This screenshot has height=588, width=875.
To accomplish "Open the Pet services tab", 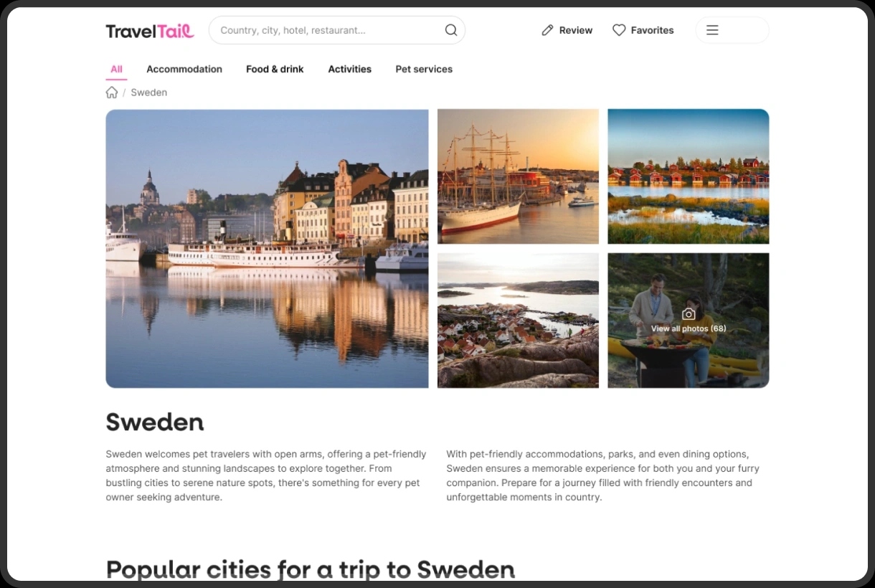I will click(424, 70).
